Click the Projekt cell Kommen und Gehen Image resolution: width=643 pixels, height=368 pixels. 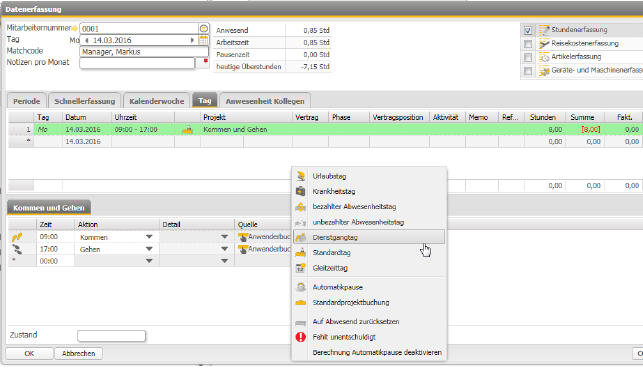(246, 130)
